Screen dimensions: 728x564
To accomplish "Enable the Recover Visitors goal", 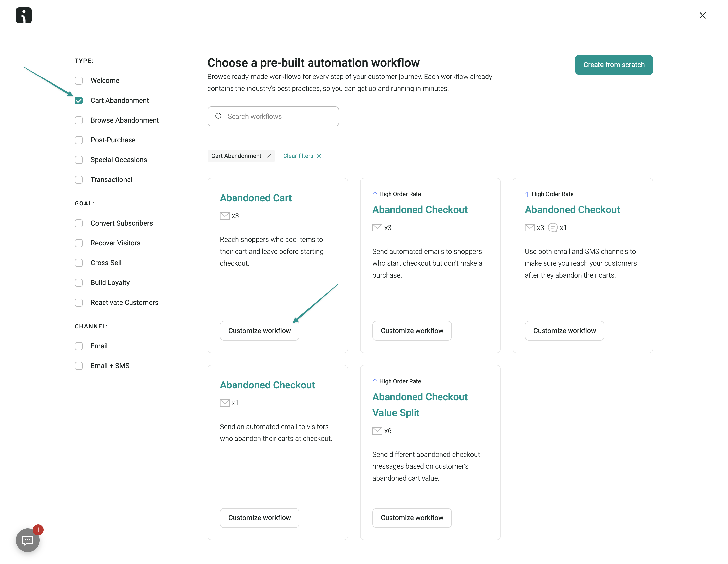I will coord(79,243).
